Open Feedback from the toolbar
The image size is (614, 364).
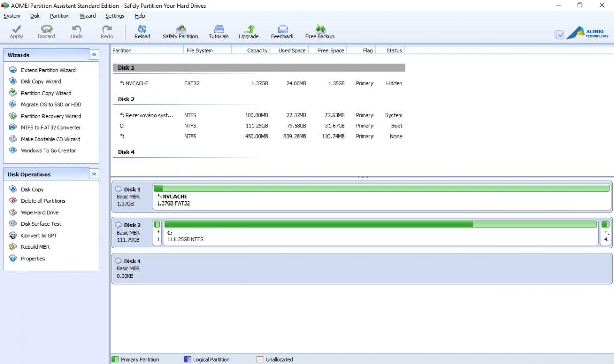[x=282, y=32]
